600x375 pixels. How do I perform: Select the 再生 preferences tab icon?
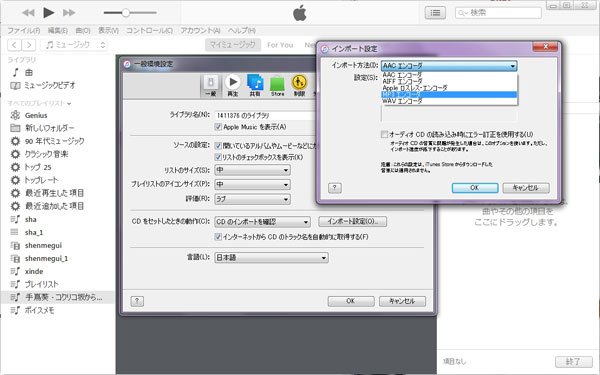coord(233,86)
